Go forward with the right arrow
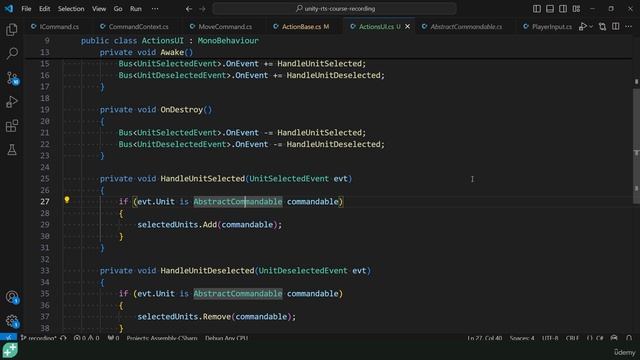Screen dimensions: 640x360 coord(202,9)
